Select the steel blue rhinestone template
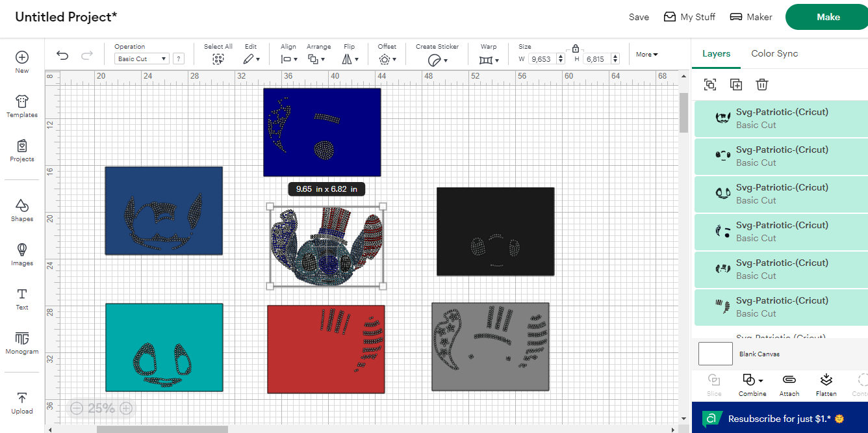 [164, 211]
